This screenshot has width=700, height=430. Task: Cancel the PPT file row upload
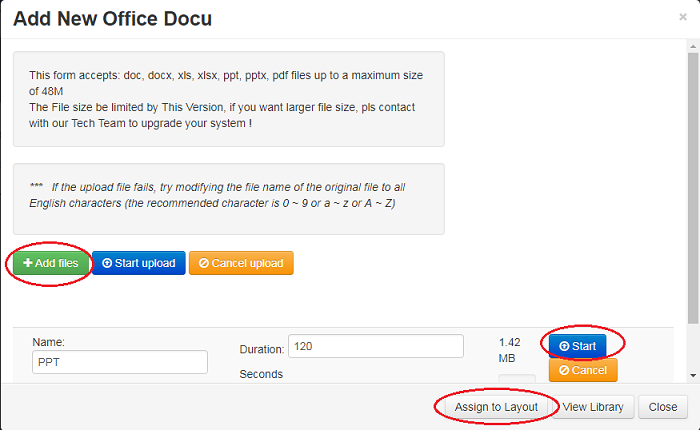[x=582, y=370]
